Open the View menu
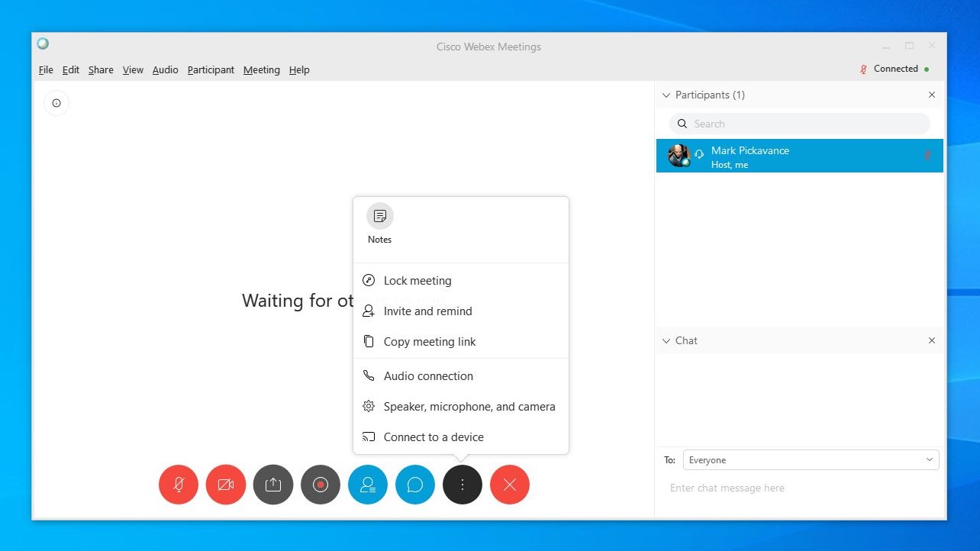 133,69
